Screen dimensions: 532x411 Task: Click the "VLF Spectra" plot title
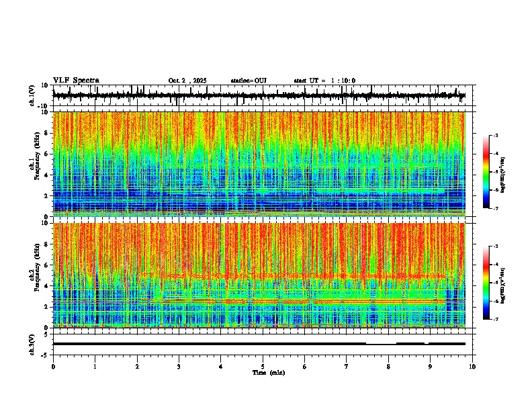tap(76, 81)
